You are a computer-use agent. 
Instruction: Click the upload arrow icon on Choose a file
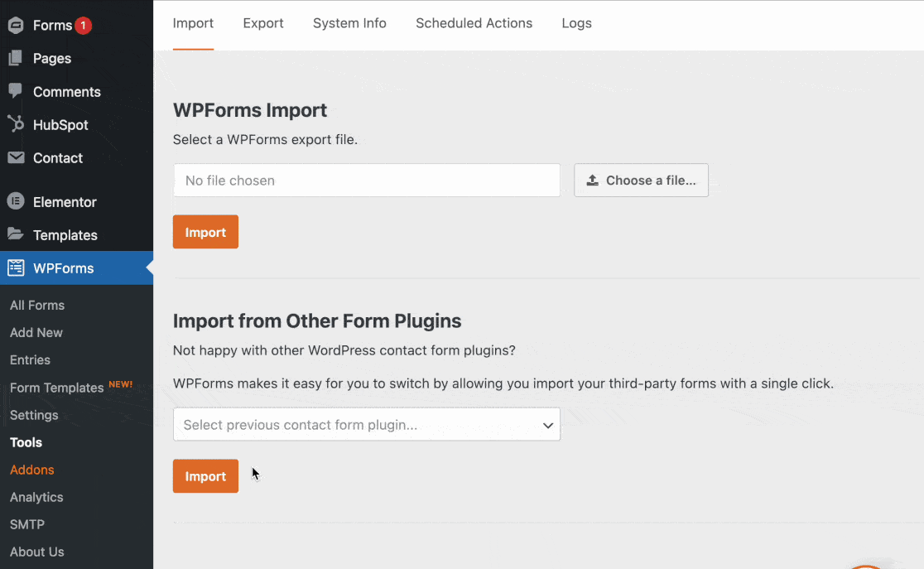pyautogui.click(x=592, y=181)
